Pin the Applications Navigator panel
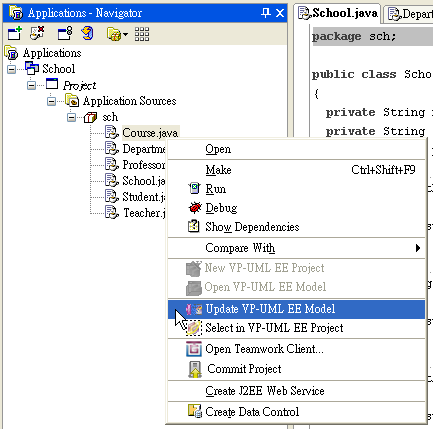Viewport: 433px width, 429px height. pyautogui.click(x=265, y=13)
